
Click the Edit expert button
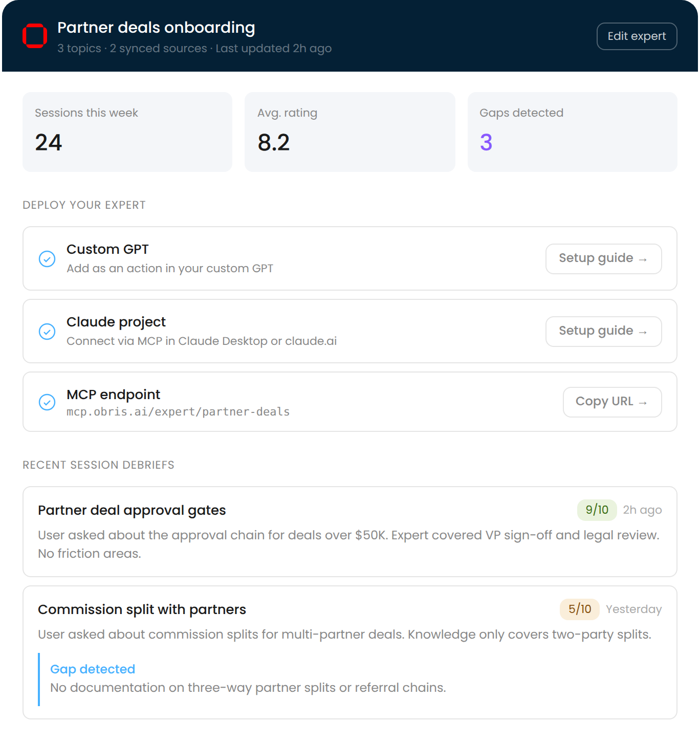point(637,36)
